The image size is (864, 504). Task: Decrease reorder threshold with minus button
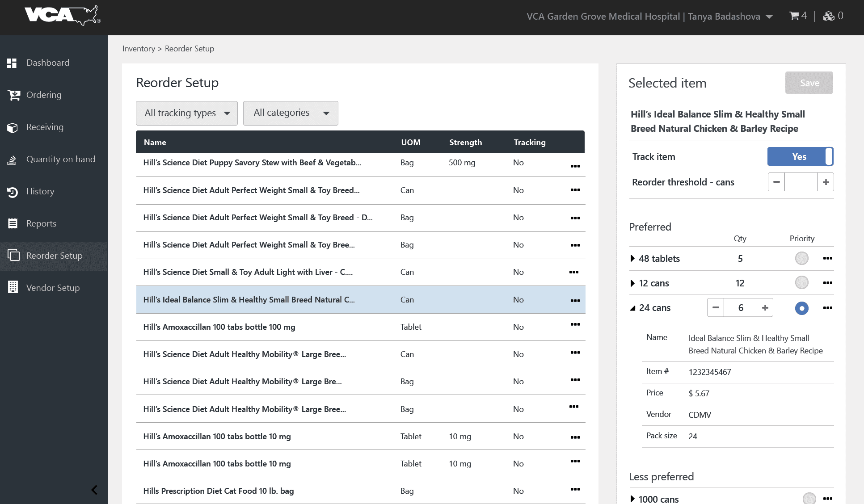click(x=776, y=182)
